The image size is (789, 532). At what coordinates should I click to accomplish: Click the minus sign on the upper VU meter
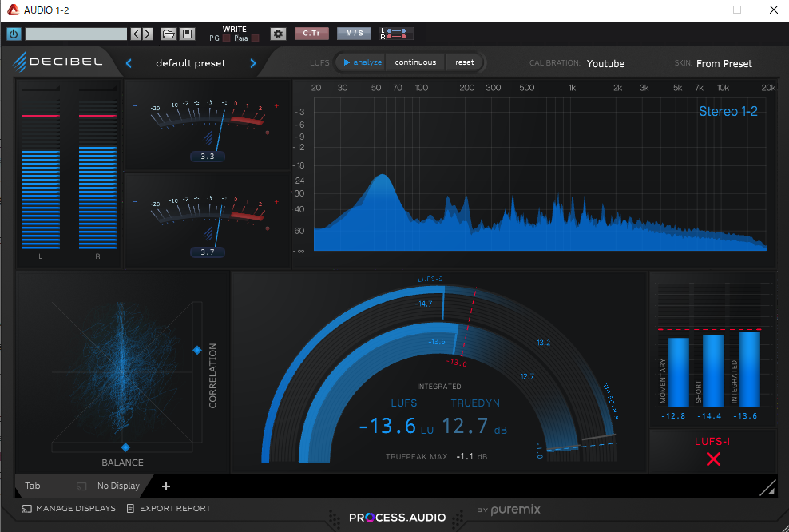[x=135, y=105]
